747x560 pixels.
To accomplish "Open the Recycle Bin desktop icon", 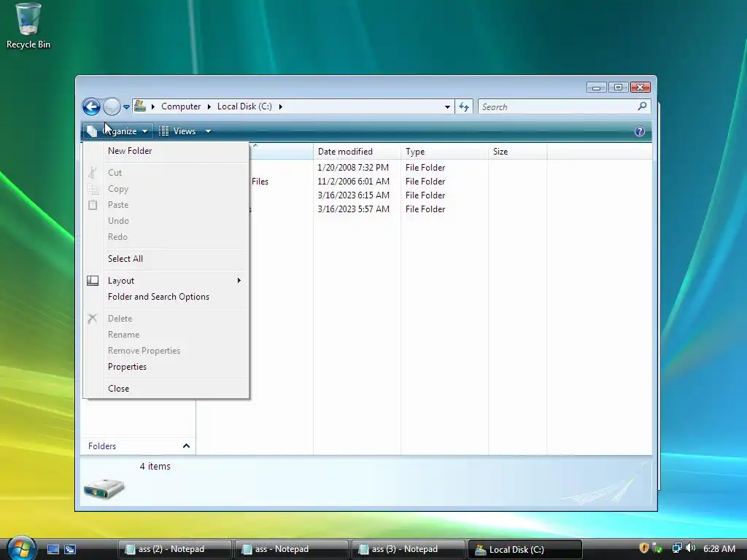I will pyautogui.click(x=28, y=26).
